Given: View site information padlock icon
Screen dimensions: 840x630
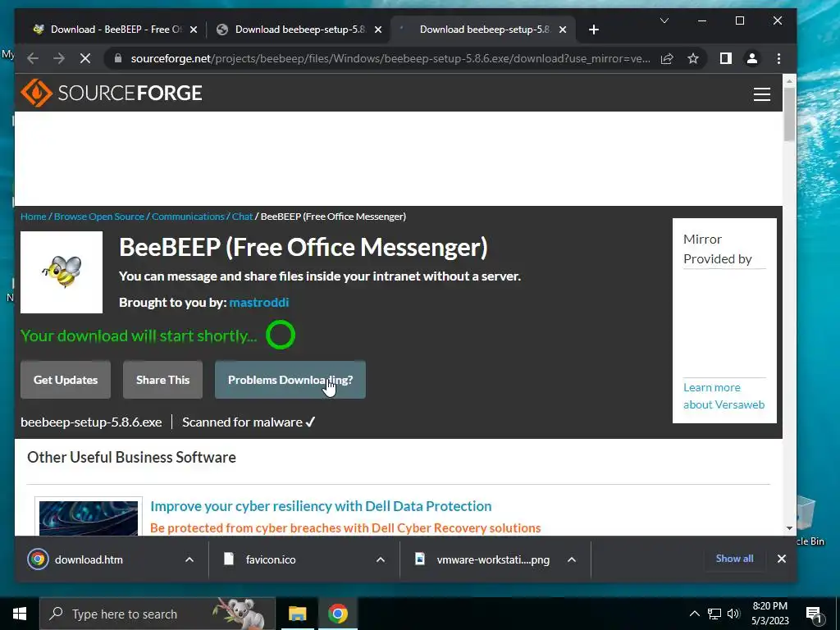Looking at the screenshot, I should [x=118, y=58].
